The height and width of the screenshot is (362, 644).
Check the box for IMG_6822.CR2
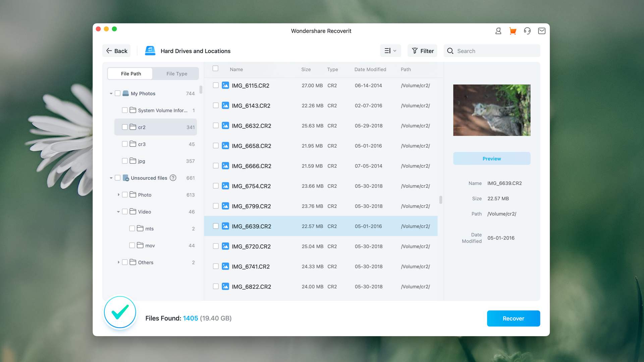click(216, 287)
